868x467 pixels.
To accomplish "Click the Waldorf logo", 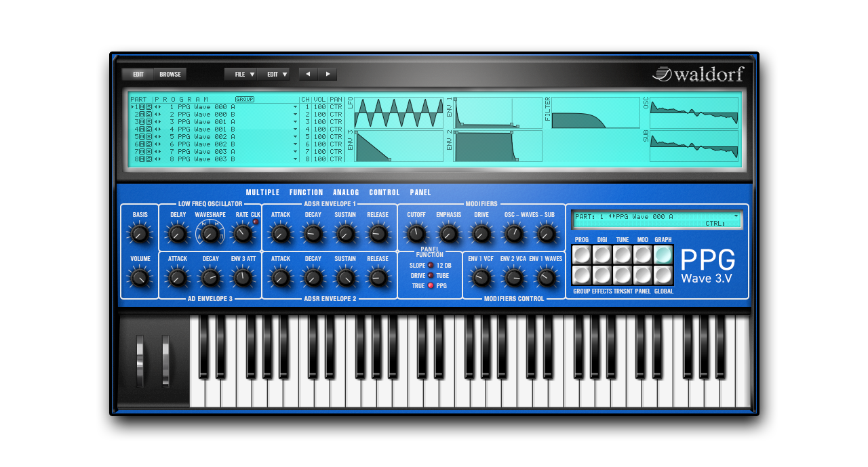I will point(698,74).
